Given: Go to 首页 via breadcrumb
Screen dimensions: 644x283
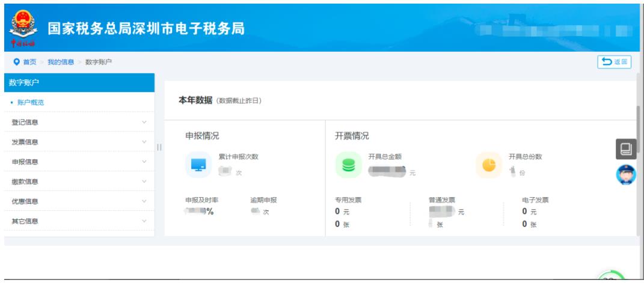Looking at the screenshot, I should pyautogui.click(x=29, y=62).
